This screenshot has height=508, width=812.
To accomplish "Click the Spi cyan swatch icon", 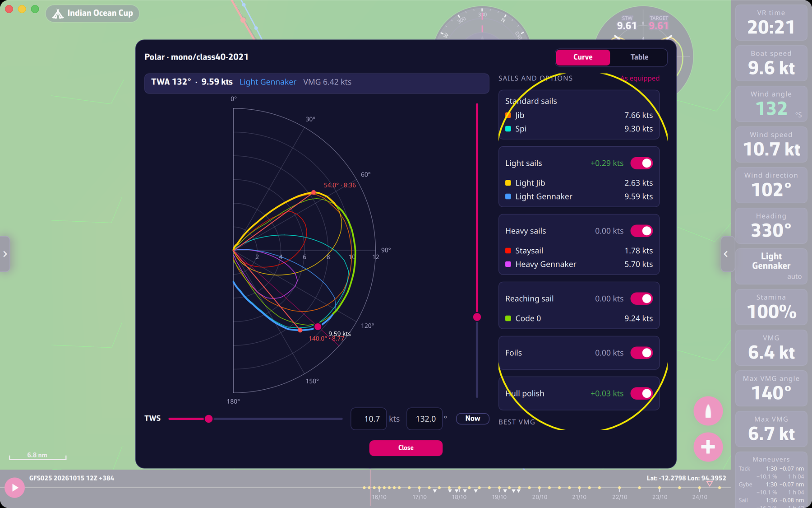I will pos(508,129).
